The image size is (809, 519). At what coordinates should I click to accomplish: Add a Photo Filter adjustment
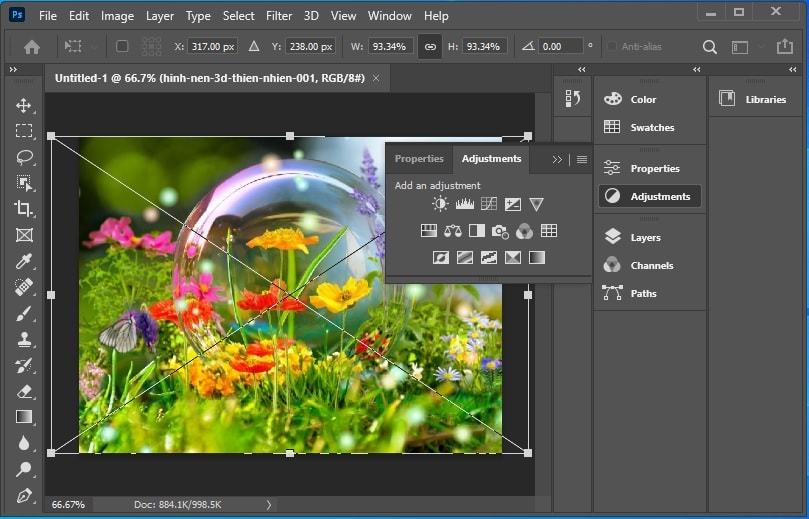pyautogui.click(x=500, y=231)
